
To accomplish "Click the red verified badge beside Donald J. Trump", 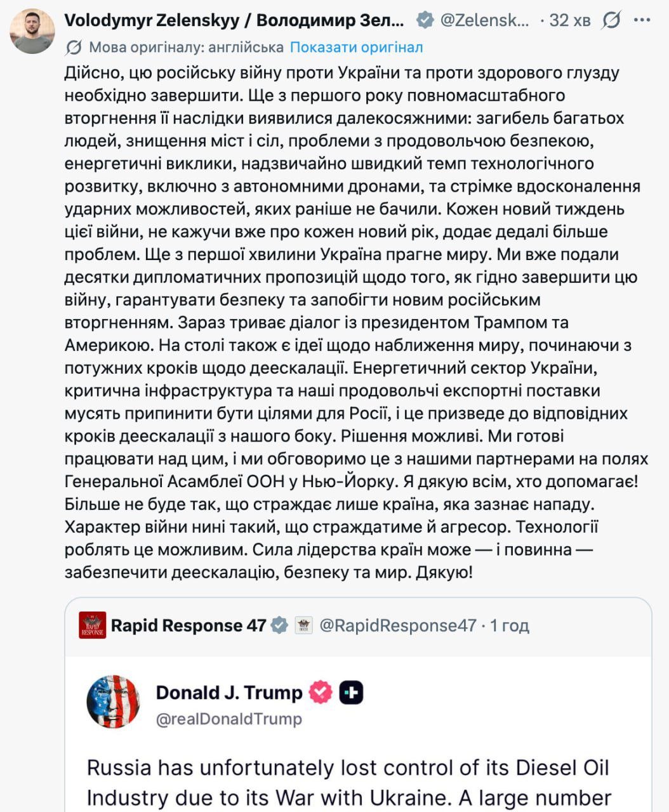I will point(321,693).
